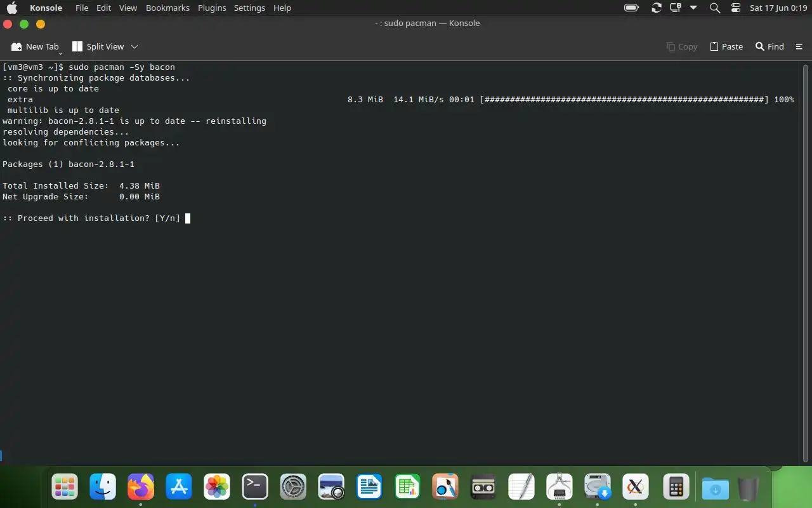812x508 pixels.
Task: Open the Apple logo menu
Action: [12, 8]
